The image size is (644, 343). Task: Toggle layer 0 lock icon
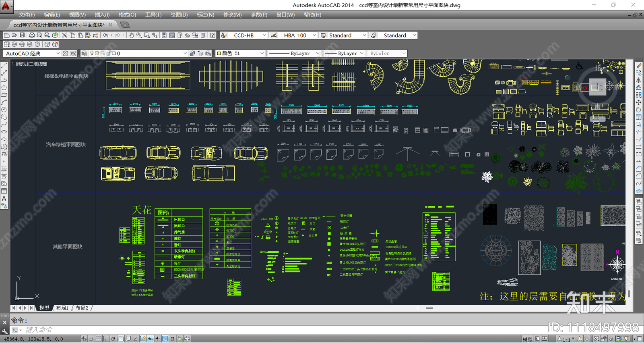tap(109, 53)
